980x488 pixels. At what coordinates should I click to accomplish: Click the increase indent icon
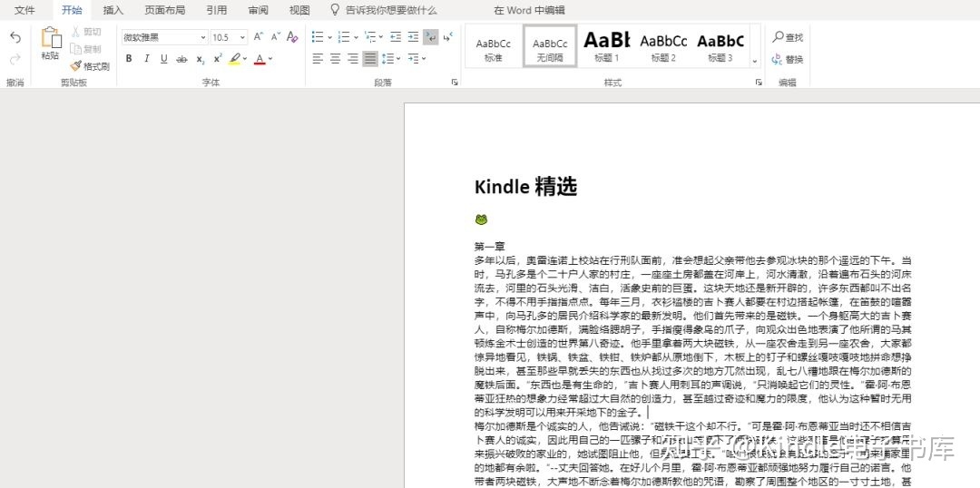413,37
